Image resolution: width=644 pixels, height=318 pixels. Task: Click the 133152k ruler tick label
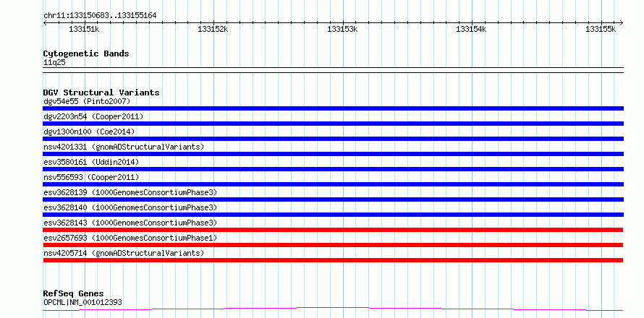(213, 29)
